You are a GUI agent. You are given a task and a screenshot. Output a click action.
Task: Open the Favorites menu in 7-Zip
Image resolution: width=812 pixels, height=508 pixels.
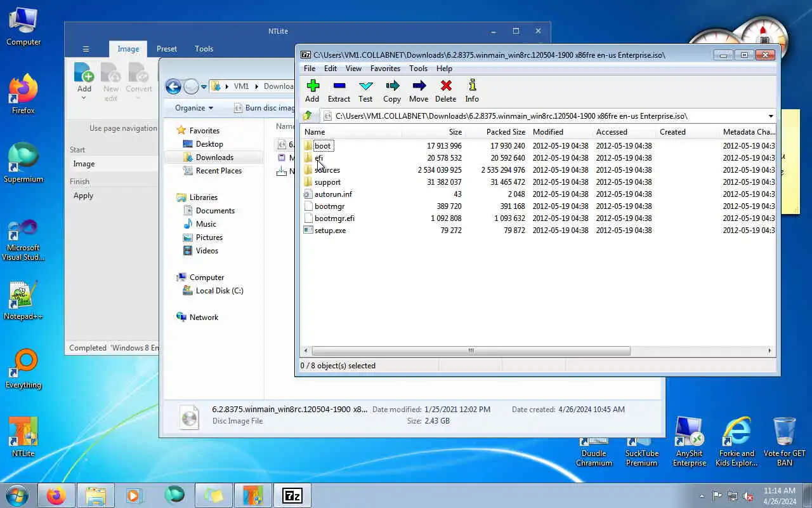(385, 69)
